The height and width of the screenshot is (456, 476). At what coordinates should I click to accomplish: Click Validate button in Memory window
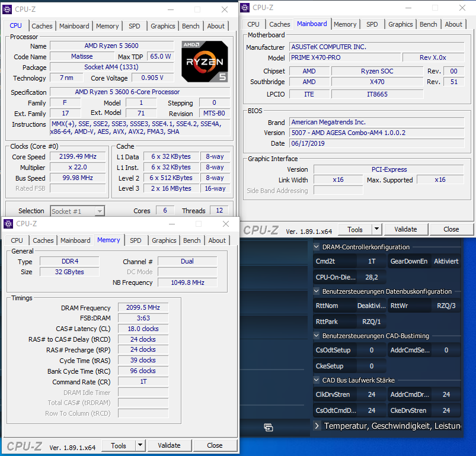coord(169,445)
